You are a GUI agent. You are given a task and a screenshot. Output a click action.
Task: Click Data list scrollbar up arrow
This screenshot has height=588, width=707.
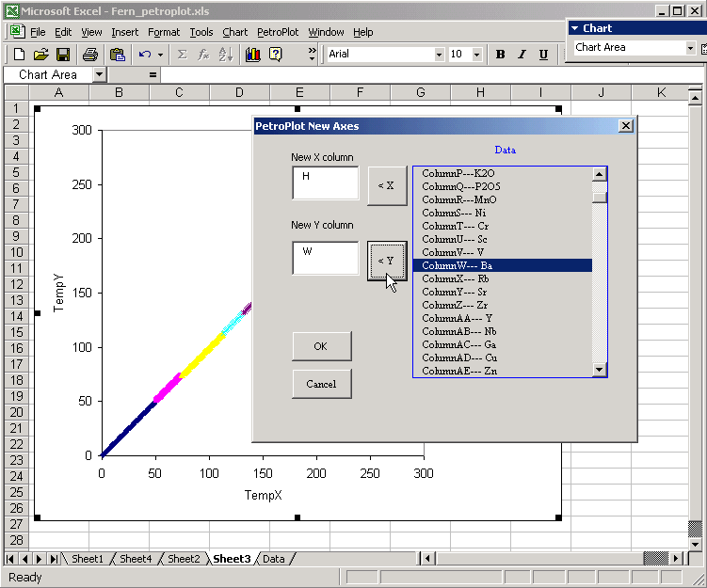(x=600, y=174)
